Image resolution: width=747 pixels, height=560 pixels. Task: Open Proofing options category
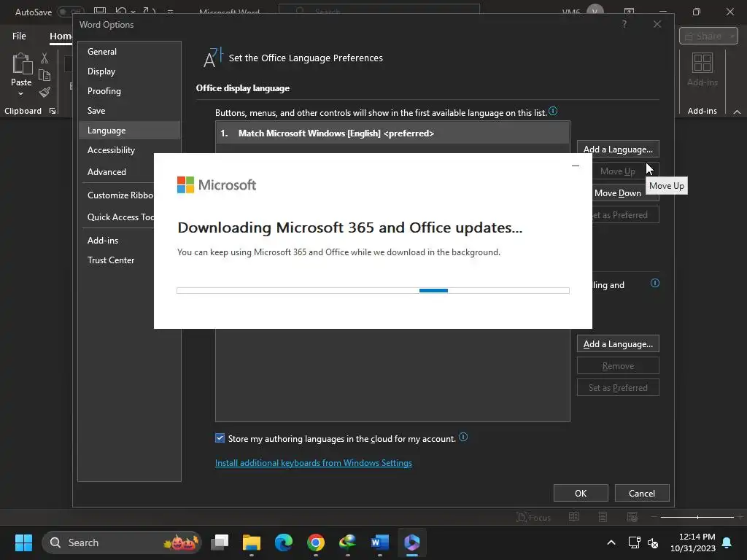click(x=130, y=91)
